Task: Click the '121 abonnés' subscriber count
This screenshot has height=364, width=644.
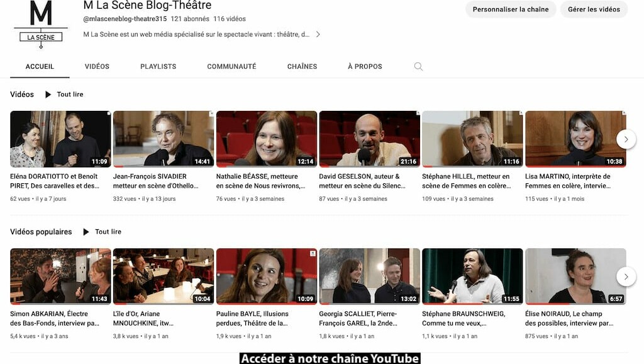Action: 190,19
